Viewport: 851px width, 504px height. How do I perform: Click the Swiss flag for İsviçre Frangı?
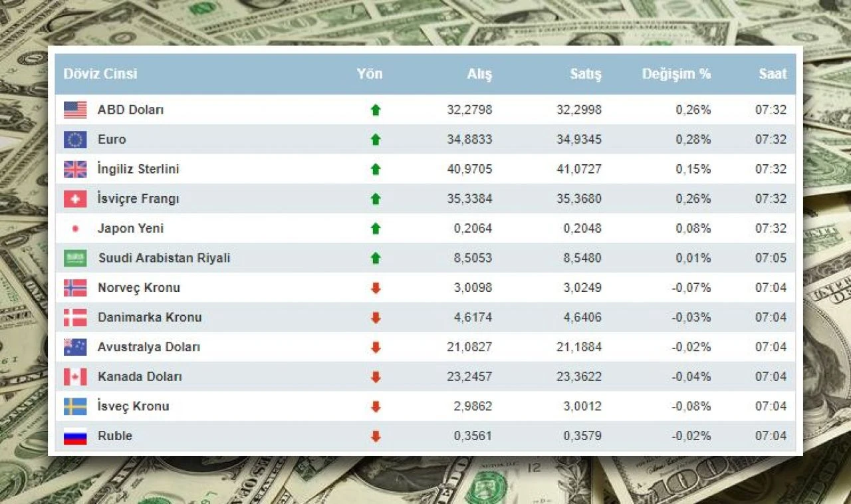76,198
